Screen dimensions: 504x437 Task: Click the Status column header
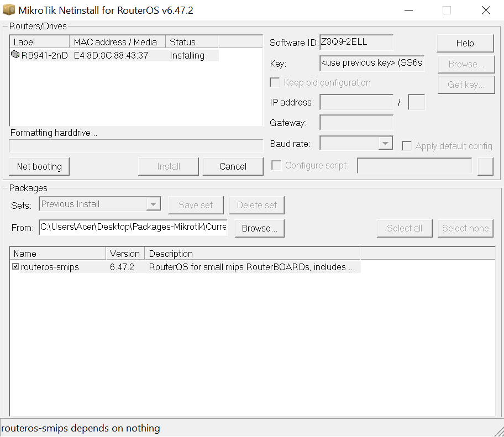(192, 42)
